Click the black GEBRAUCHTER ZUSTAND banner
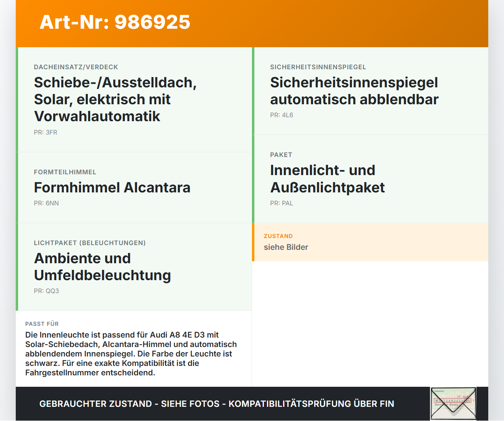Screen dimensions: 504x421 click(217, 404)
